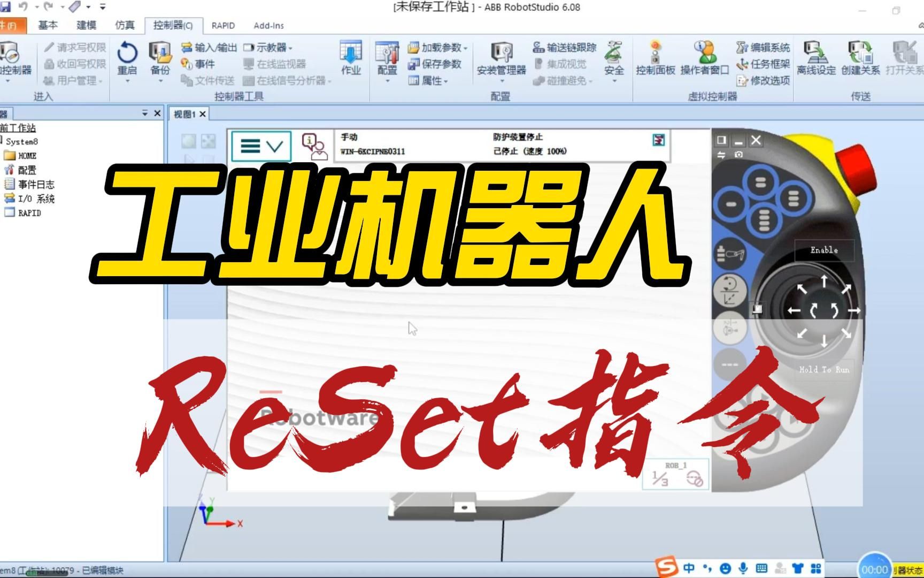
Task: Select the 视图1 view tab
Action: pyautogui.click(x=184, y=114)
